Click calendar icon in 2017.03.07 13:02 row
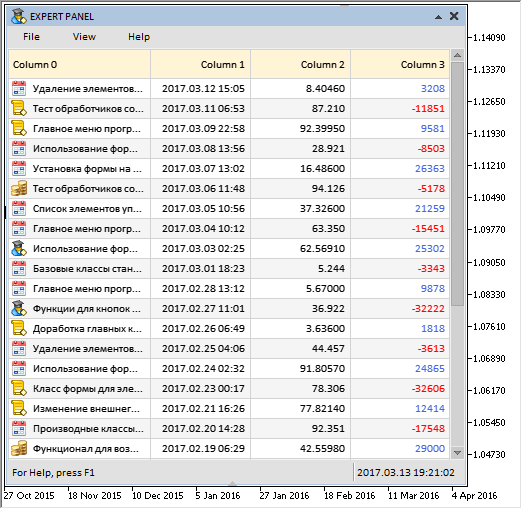The width and height of the screenshot is (522, 508). pyautogui.click(x=19, y=168)
